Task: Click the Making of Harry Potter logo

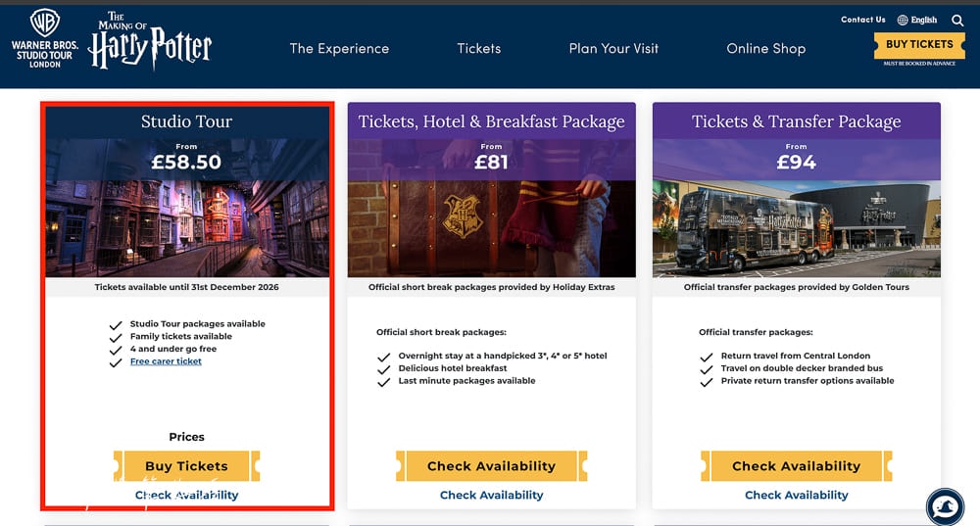Action: click(x=150, y=40)
